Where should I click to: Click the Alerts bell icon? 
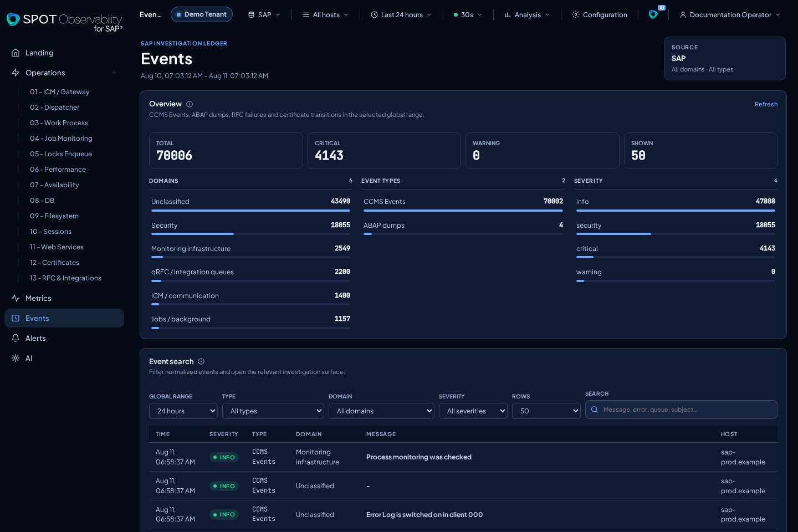point(16,338)
